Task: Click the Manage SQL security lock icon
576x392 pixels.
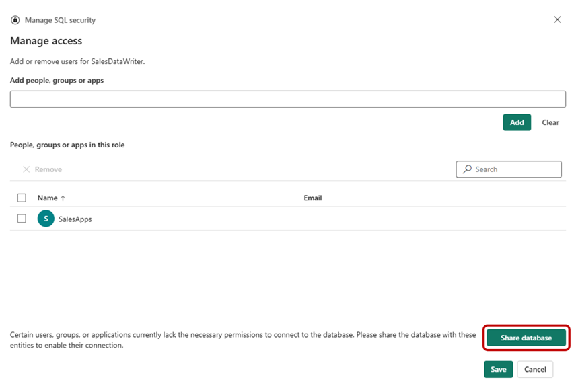Action: click(15, 19)
